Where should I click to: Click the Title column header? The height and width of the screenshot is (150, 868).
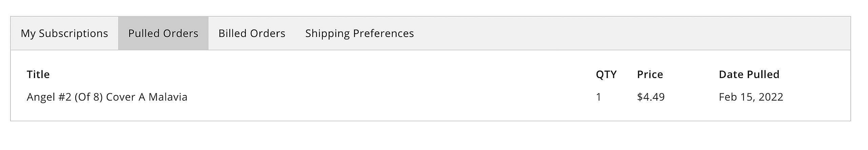pyautogui.click(x=38, y=74)
